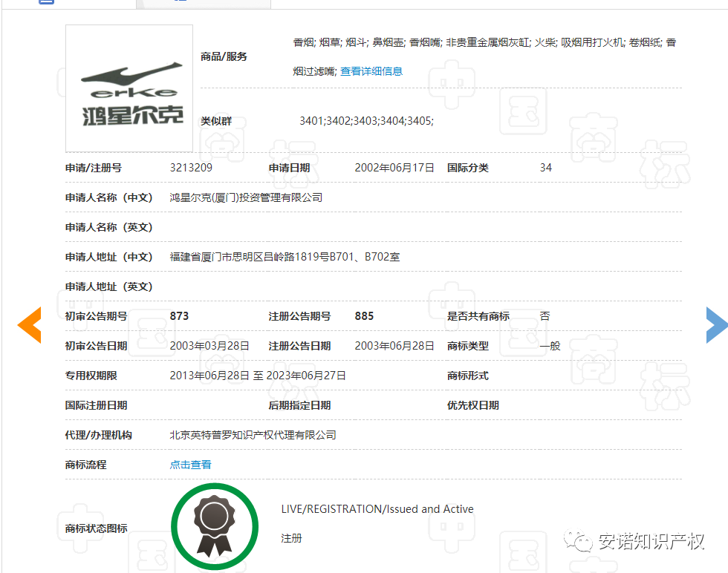Click the 类似群 label

click(x=216, y=121)
